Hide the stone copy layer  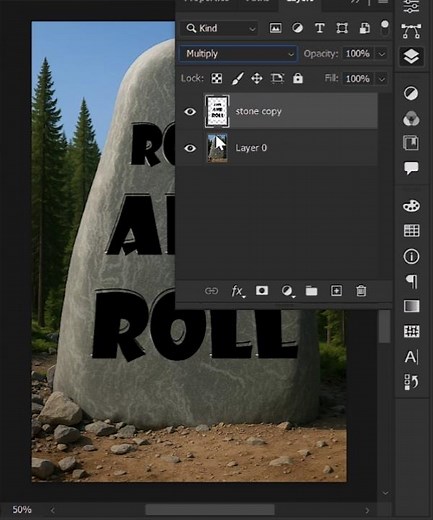(x=190, y=111)
